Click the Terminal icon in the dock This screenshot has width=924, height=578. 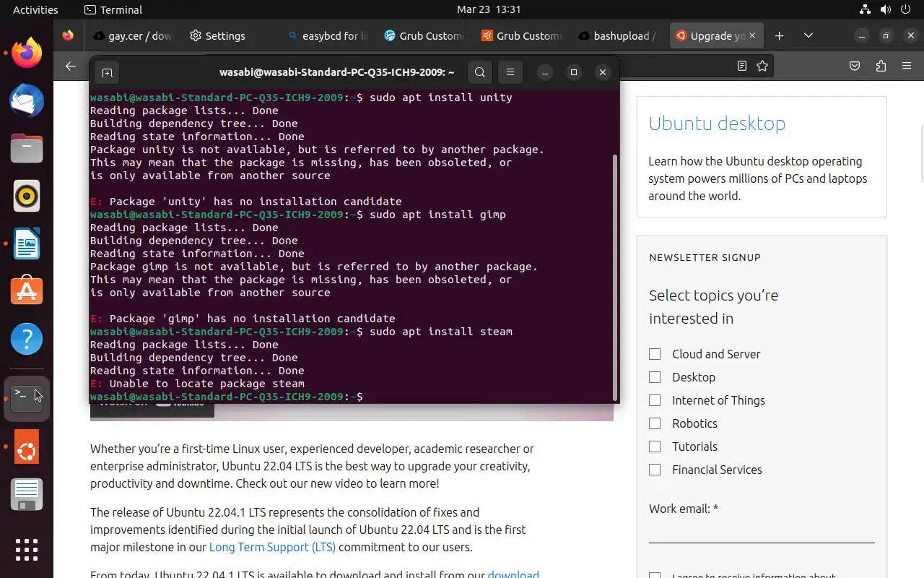pyautogui.click(x=27, y=398)
